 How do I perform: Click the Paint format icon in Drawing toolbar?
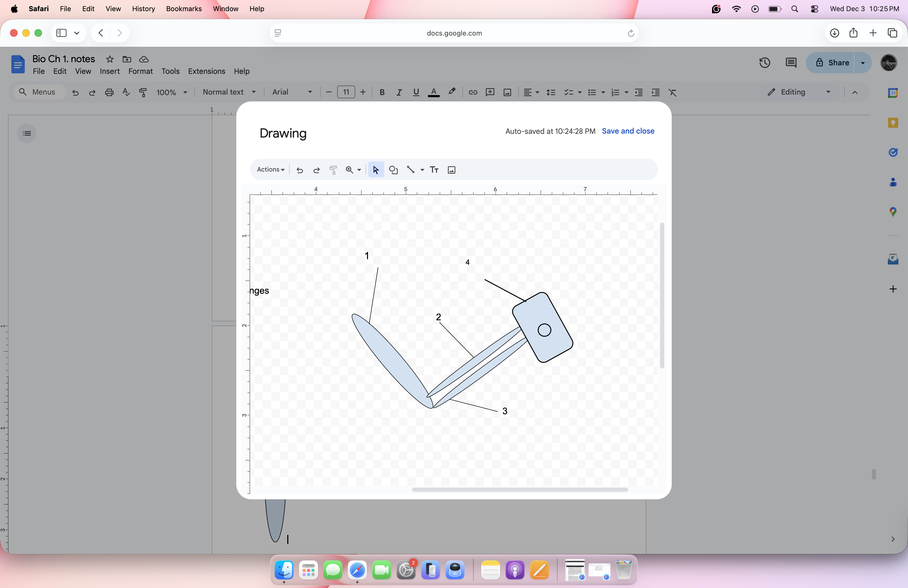(x=333, y=170)
